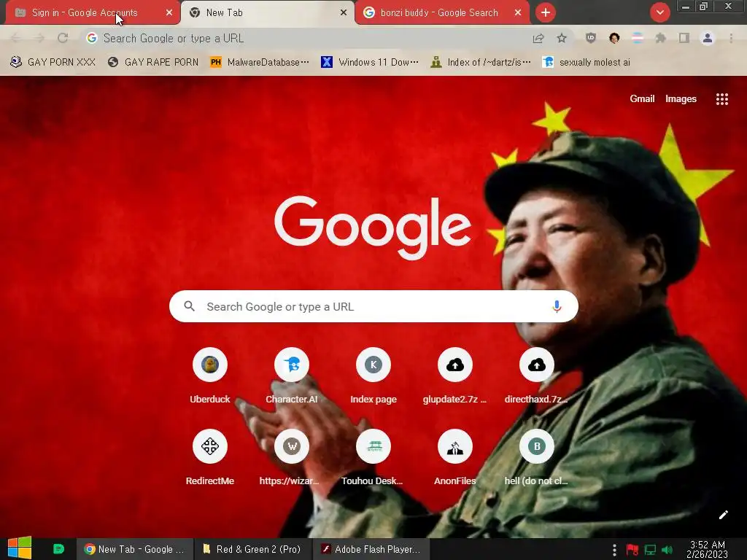Open the volume speaker tray icon

click(667, 550)
